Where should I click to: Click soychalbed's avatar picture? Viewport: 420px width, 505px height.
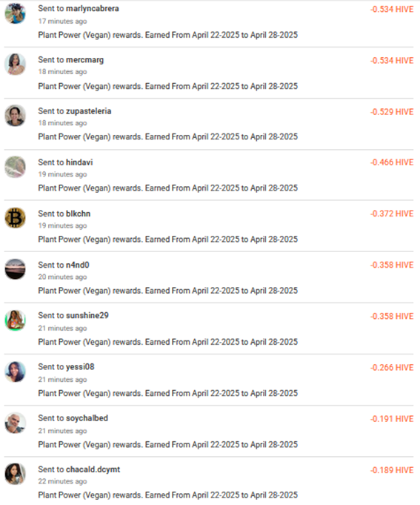pyautogui.click(x=15, y=423)
